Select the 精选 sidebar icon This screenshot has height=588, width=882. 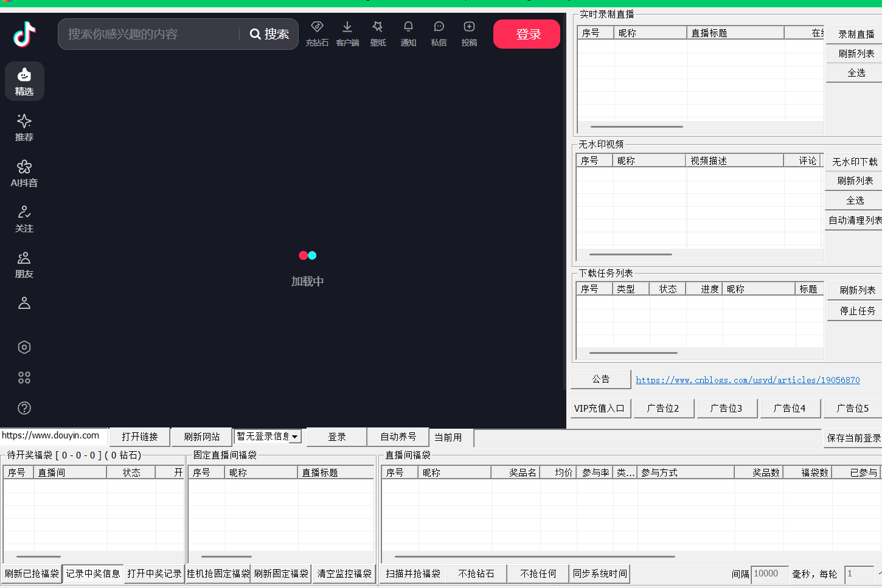[x=24, y=81]
